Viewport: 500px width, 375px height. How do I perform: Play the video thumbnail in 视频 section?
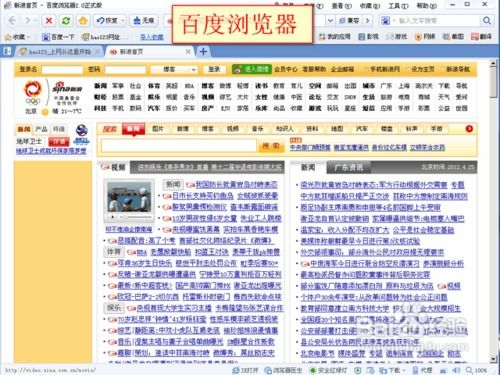pyautogui.click(x=129, y=197)
